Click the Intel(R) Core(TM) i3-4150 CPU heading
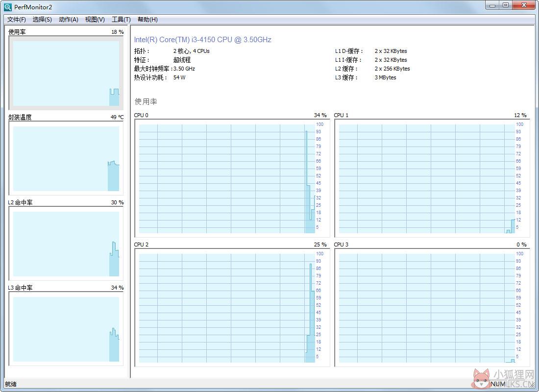The image size is (539, 392). click(x=202, y=40)
